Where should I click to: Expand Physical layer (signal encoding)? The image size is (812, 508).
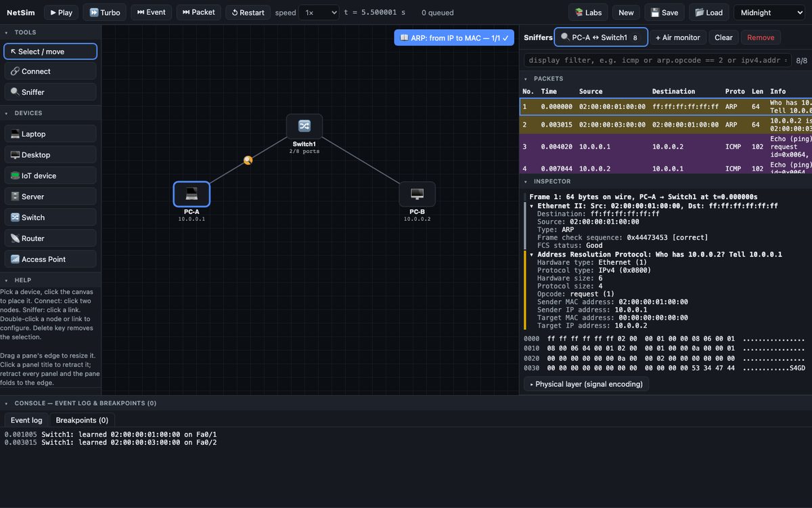coord(587,384)
